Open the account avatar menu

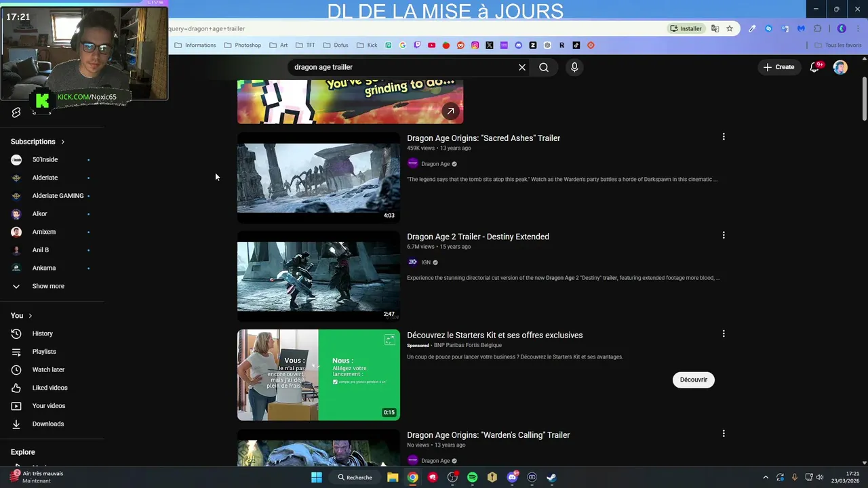(x=840, y=67)
